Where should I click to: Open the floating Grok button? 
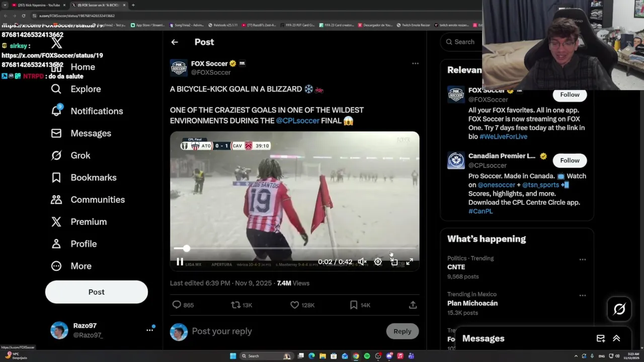(x=619, y=309)
